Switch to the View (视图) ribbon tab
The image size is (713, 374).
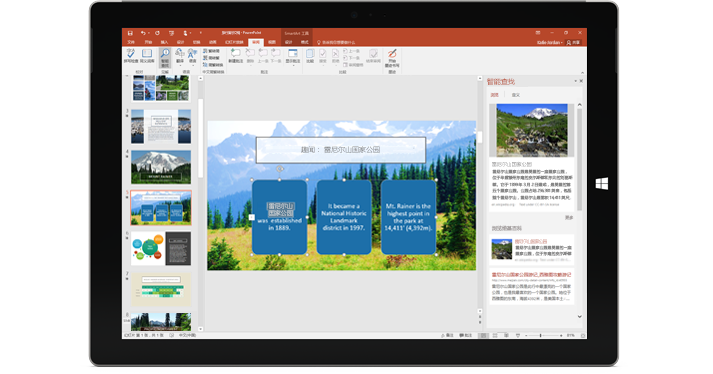pos(271,42)
